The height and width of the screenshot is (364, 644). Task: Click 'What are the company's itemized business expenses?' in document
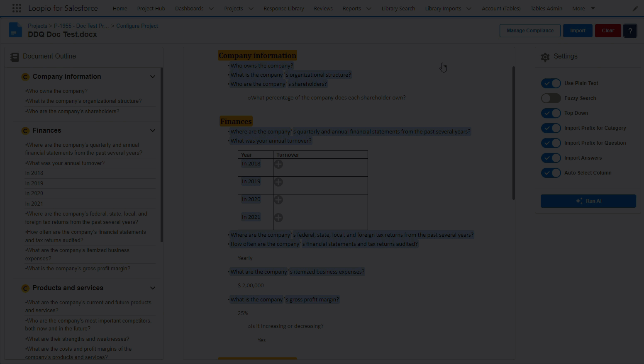[x=297, y=272]
